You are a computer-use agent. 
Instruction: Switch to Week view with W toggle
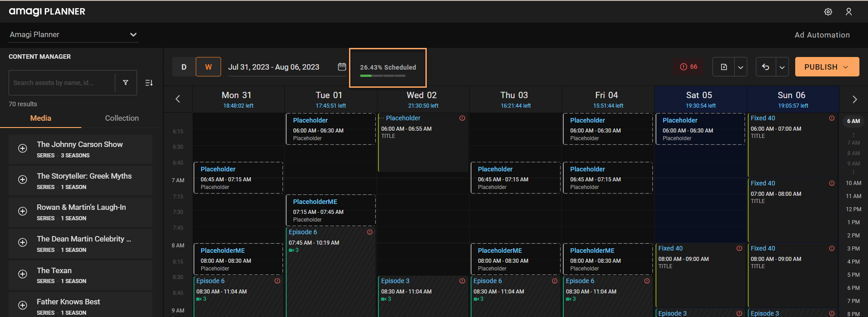tap(208, 67)
